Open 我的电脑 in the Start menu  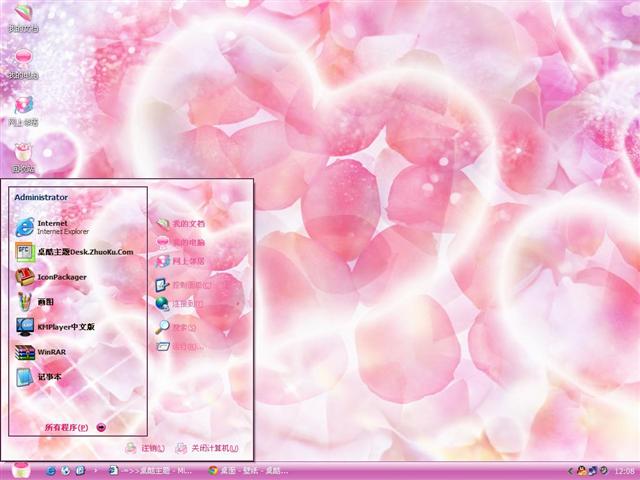click(180, 242)
